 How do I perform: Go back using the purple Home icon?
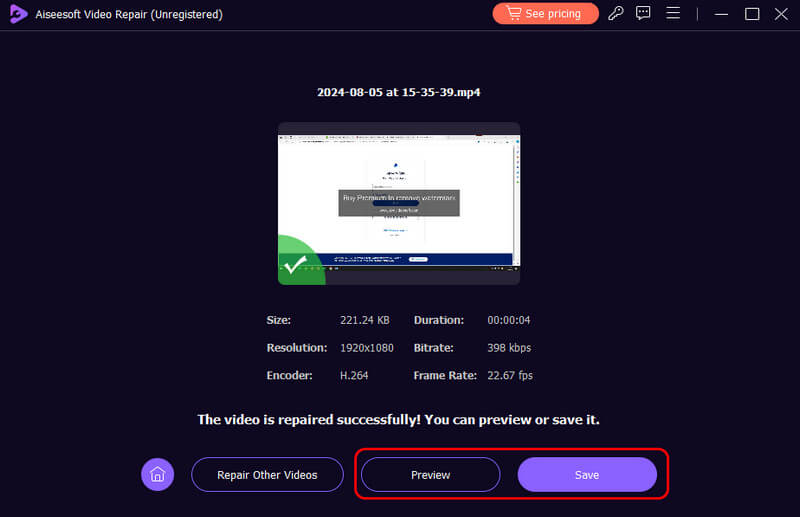[x=157, y=475]
